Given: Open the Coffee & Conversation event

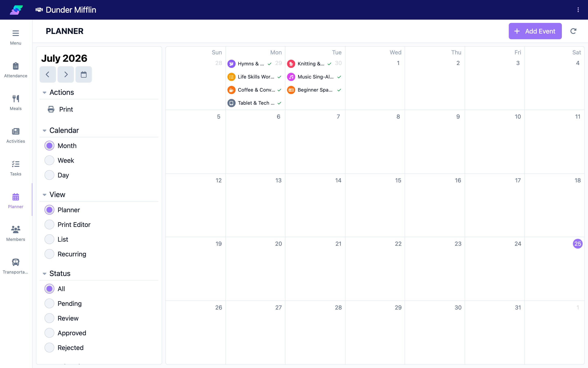Looking at the screenshot, I should pyautogui.click(x=254, y=90).
